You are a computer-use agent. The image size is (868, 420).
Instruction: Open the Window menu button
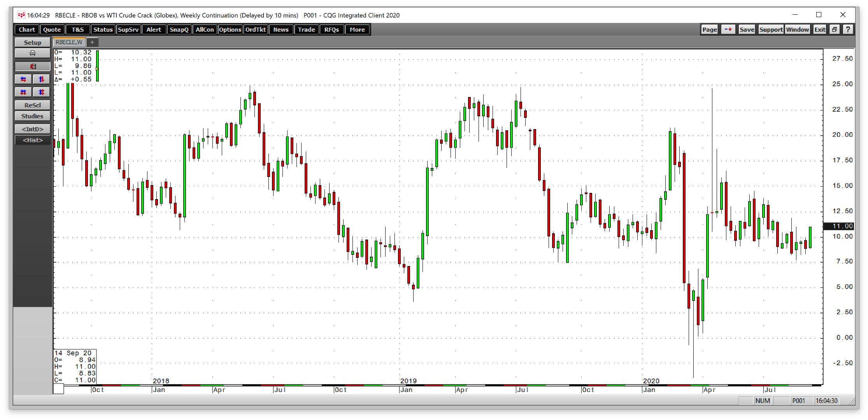pyautogui.click(x=797, y=30)
